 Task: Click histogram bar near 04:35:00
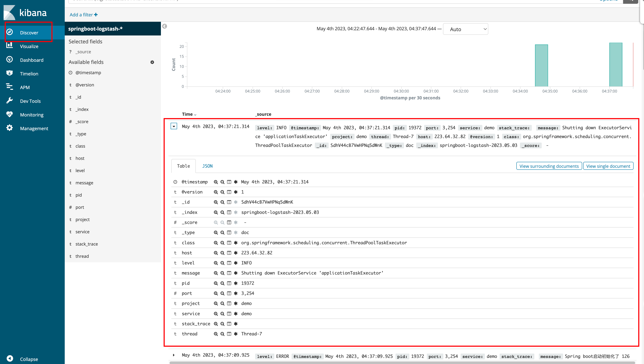point(541,66)
